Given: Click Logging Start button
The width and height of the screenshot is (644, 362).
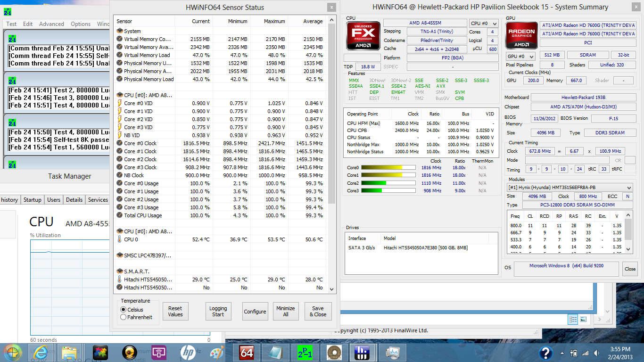Looking at the screenshot, I should [218, 312].
